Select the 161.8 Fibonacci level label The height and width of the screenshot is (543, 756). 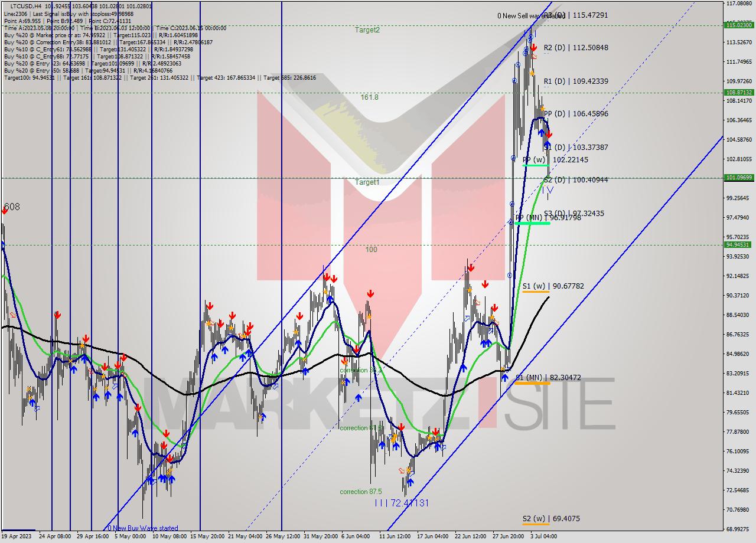(x=370, y=97)
